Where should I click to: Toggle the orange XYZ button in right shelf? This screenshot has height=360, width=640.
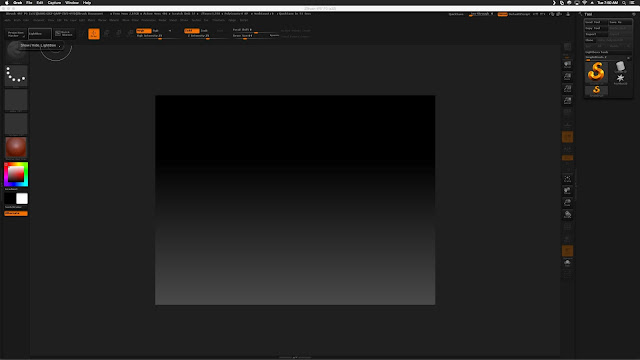pyautogui.click(x=567, y=158)
